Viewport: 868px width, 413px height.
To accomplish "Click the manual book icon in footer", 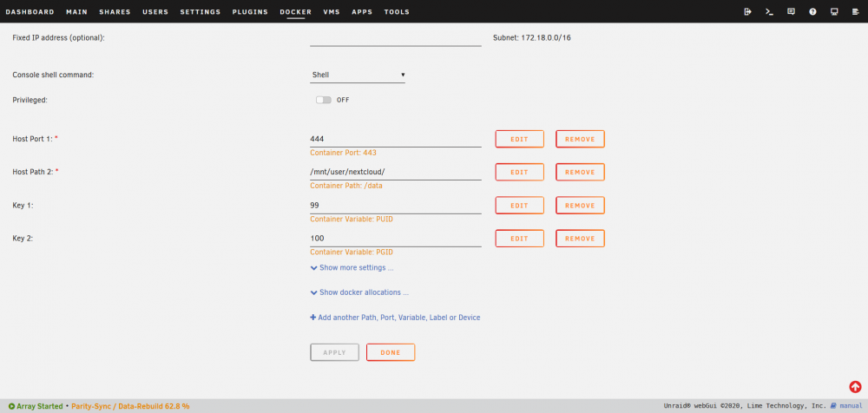I will [833, 406].
